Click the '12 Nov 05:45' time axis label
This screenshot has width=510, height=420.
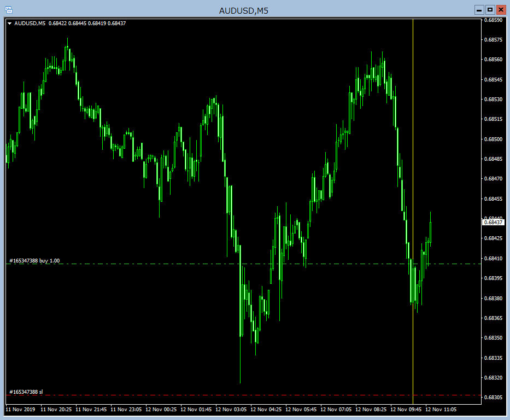coord(301,409)
